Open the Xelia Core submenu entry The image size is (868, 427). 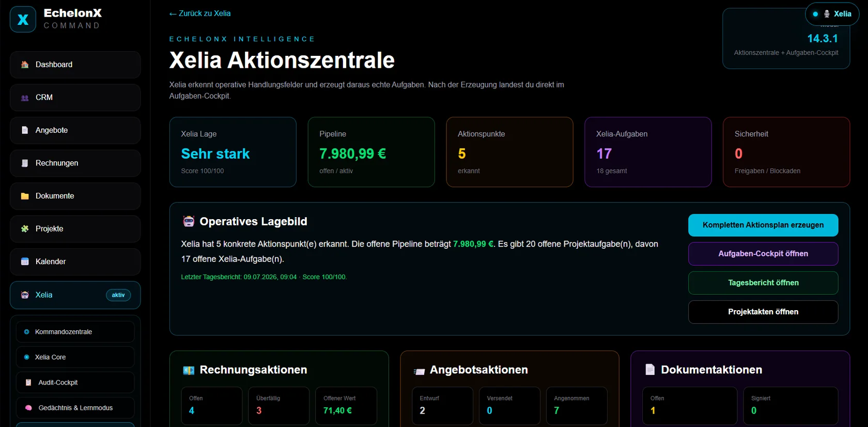pyautogui.click(x=75, y=357)
